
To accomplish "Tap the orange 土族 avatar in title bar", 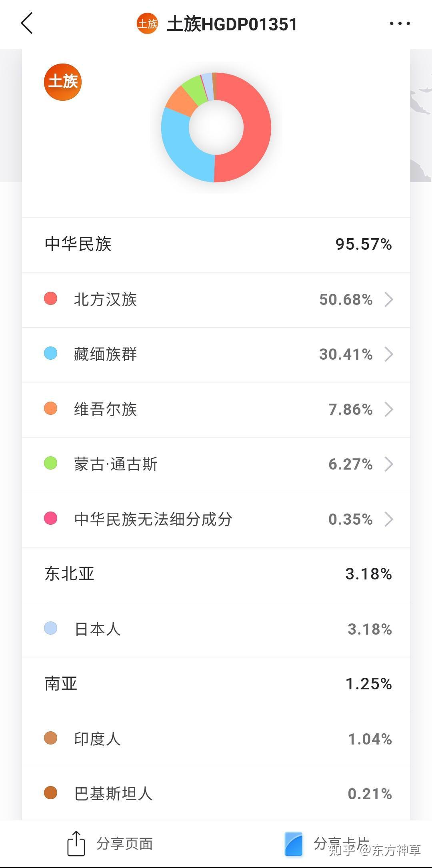I will coord(147,24).
